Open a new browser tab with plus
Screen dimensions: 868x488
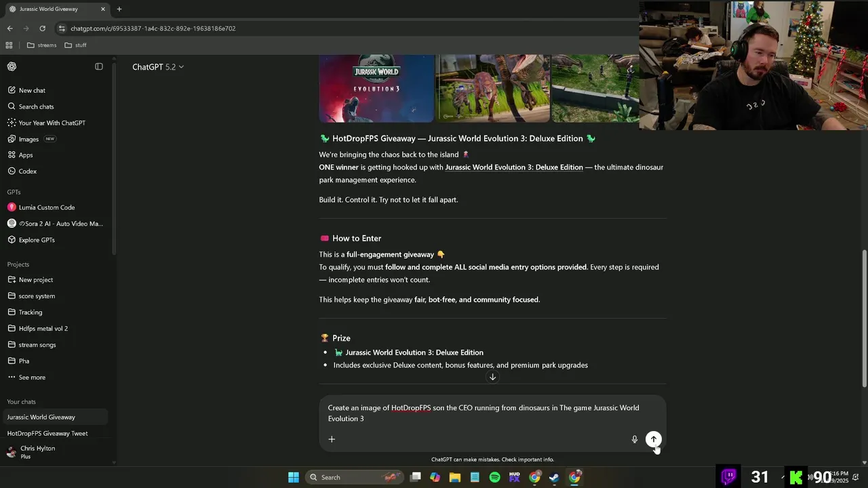click(119, 9)
